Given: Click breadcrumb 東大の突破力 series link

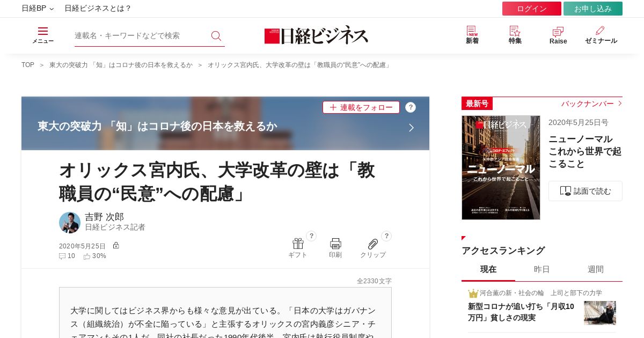Looking at the screenshot, I should point(121,65).
